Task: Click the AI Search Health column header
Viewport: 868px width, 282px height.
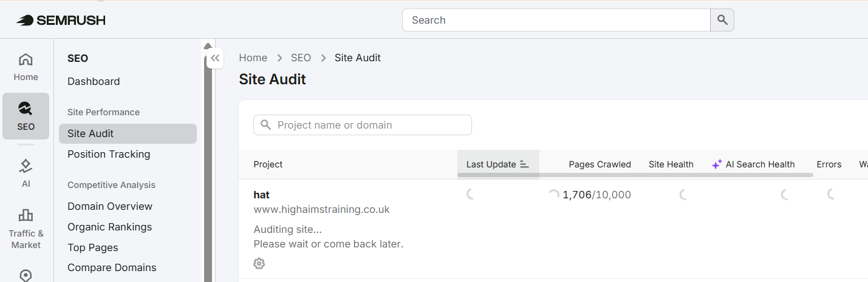Action: [760, 164]
